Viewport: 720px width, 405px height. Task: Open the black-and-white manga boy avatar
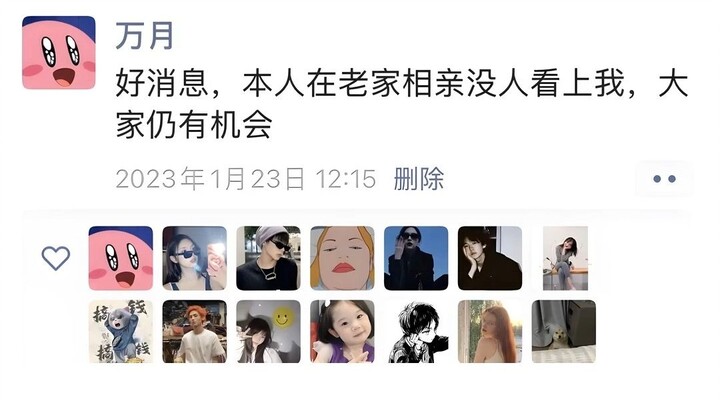click(416, 332)
